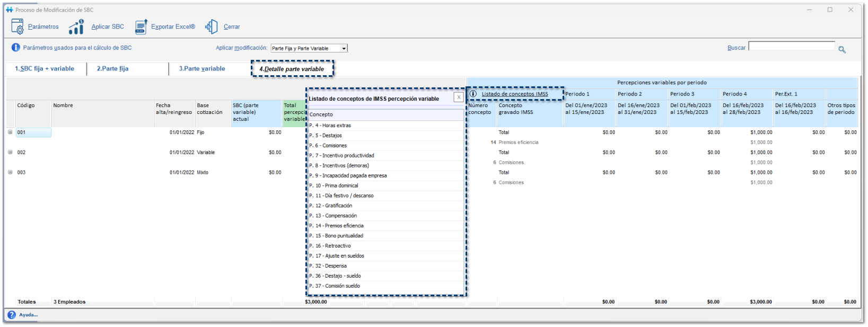Switch to 1.SBC fija + variable tab
Viewport: 868px width, 327px height.
pos(45,69)
